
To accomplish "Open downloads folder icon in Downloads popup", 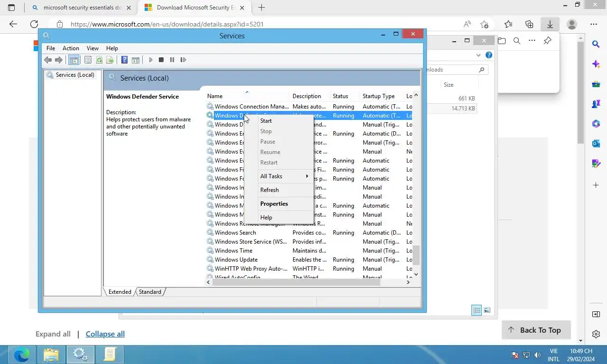I will pos(502,41).
